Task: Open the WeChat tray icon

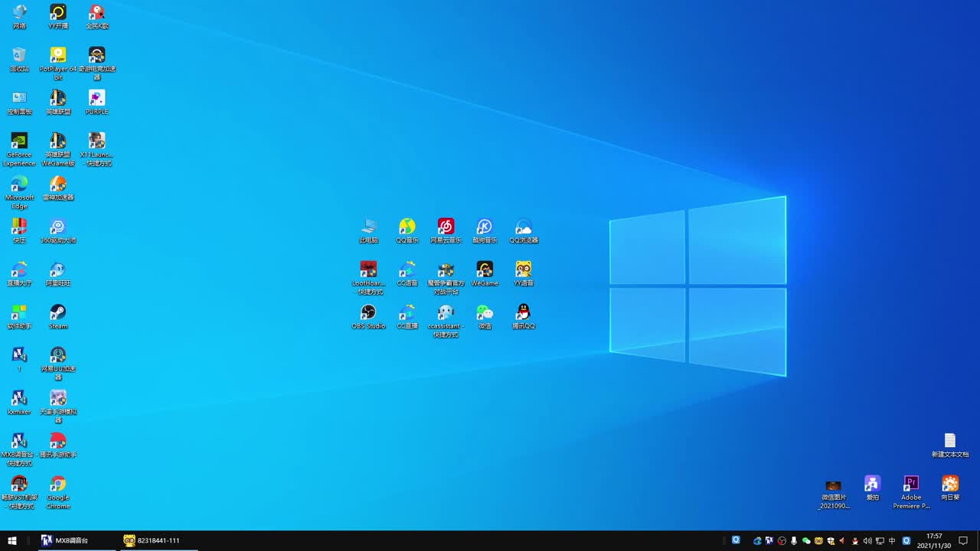Action: tap(806, 540)
